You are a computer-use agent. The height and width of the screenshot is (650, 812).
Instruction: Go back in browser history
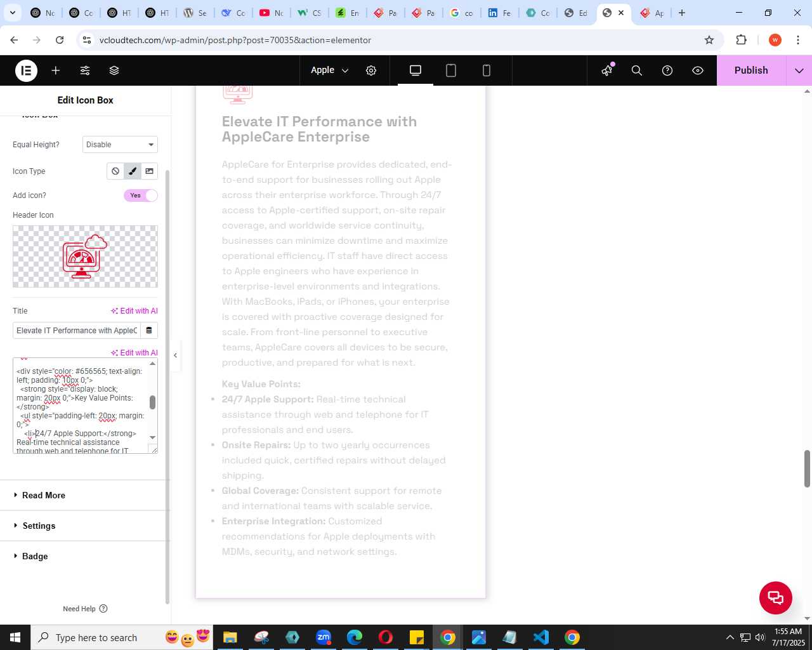click(14, 40)
